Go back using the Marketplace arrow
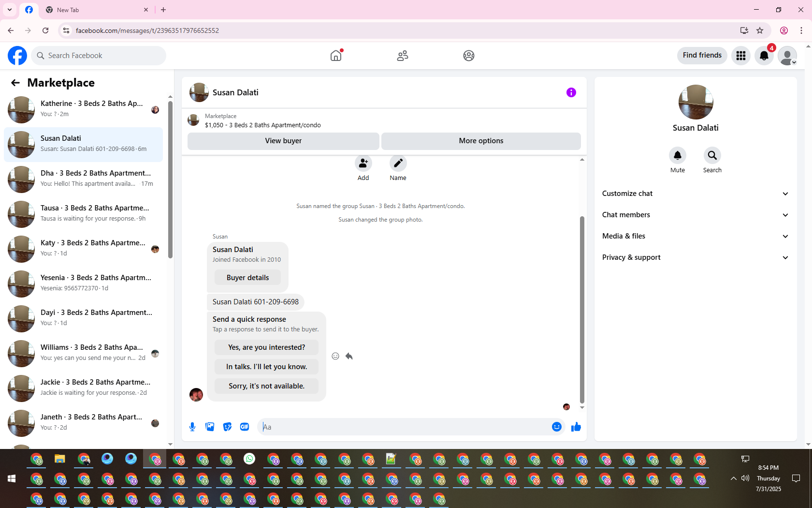This screenshot has height=508, width=812. (x=15, y=83)
